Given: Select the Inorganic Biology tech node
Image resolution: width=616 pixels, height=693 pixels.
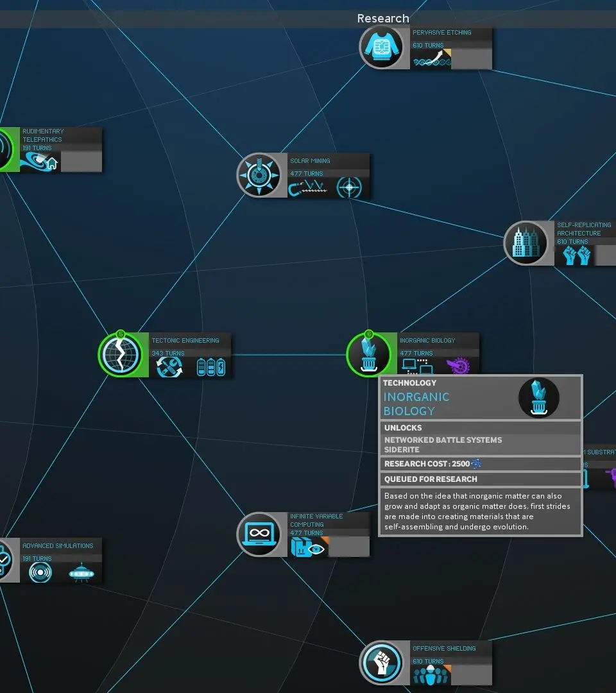Looking at the screenshot, I should [368, 354].
